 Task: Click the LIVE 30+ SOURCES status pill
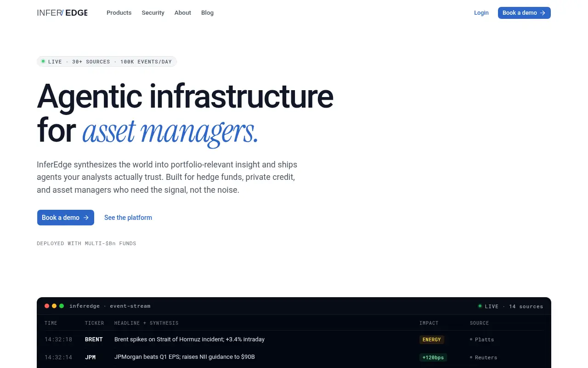107,62
